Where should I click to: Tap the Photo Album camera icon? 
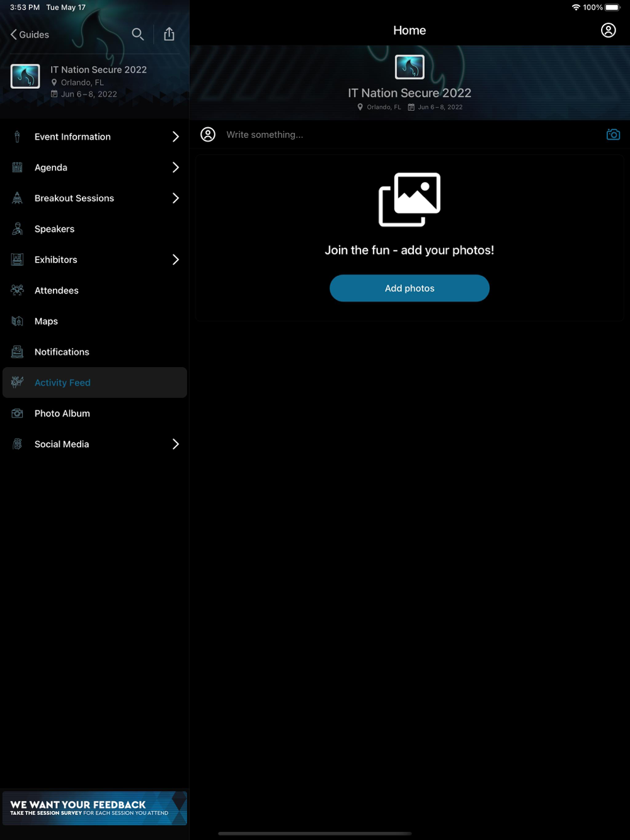point(18,413)
